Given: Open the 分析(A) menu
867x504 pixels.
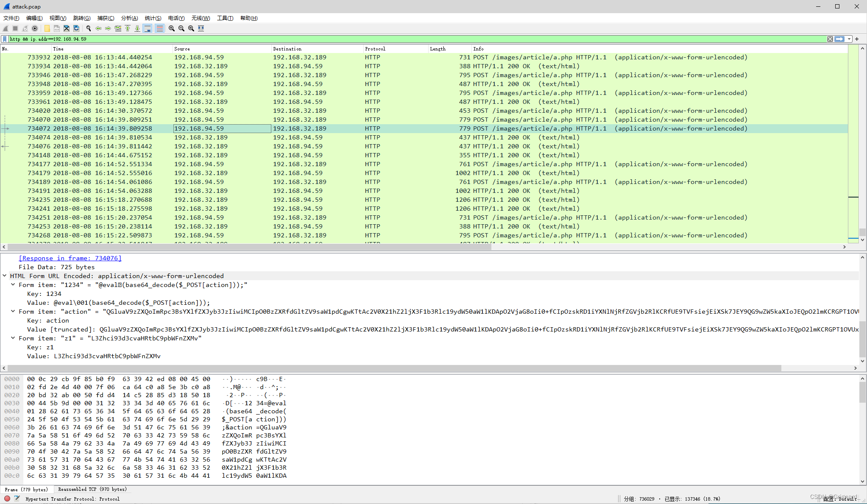Looking at the screenshot, I should click(x=129, y=18).
